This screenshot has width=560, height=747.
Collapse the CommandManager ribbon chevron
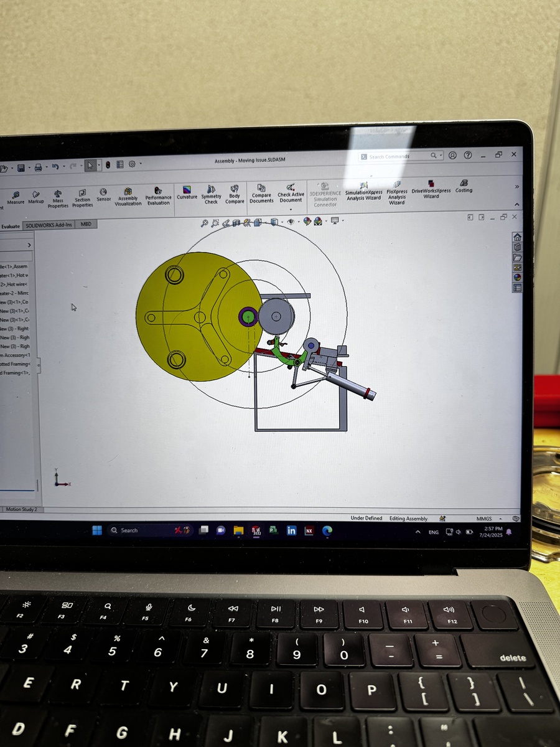[x=516, y=205]
